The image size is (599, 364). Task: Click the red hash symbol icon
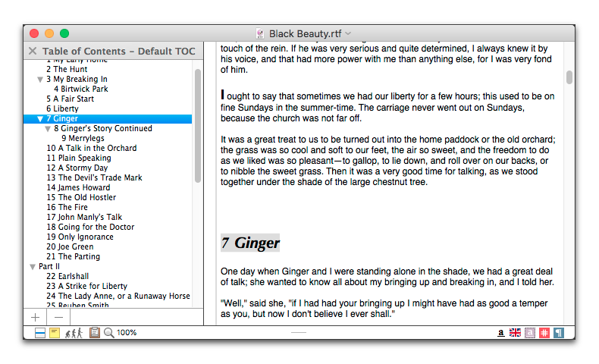click(x=544, y=333)
